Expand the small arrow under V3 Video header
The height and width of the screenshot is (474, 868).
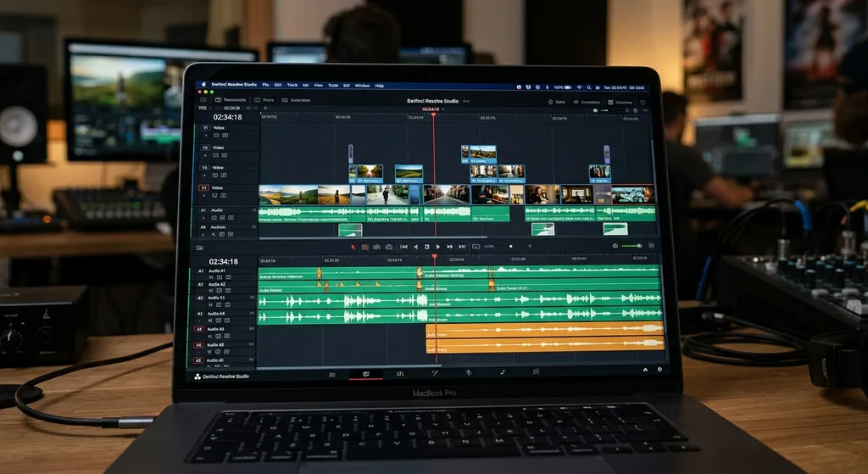tap(206, 175)
